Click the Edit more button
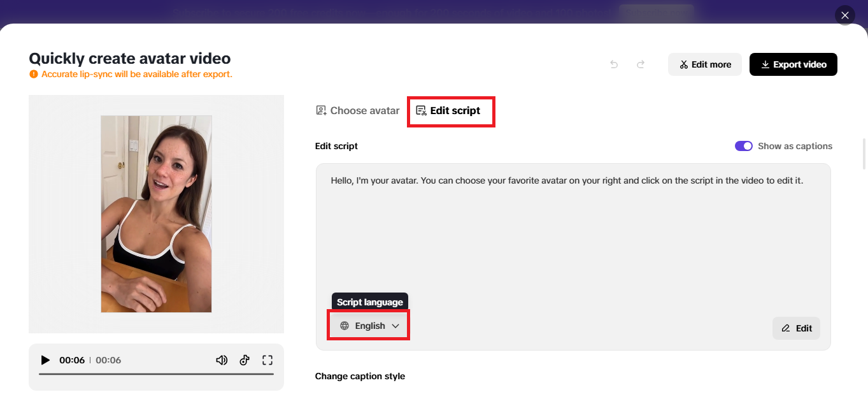 pyautogui.click(x=704, y=64)
